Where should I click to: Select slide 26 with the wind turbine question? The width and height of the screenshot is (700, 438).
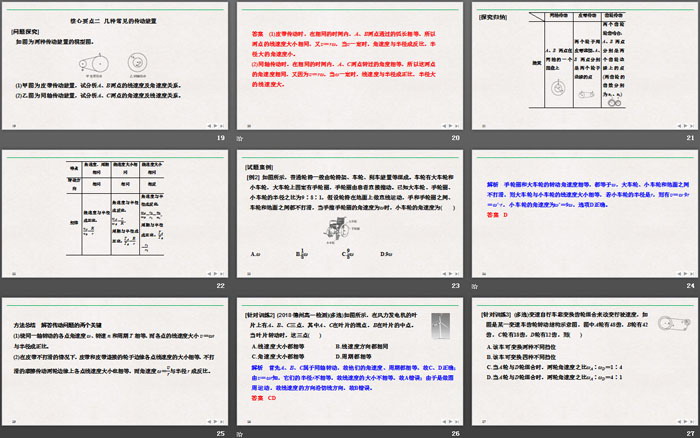click(348, 357)
